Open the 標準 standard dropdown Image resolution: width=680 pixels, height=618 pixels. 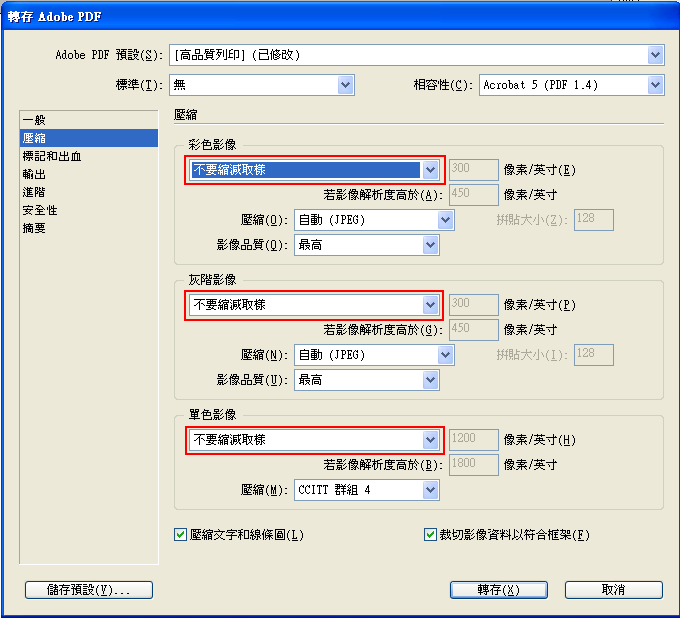coord(262,85)
